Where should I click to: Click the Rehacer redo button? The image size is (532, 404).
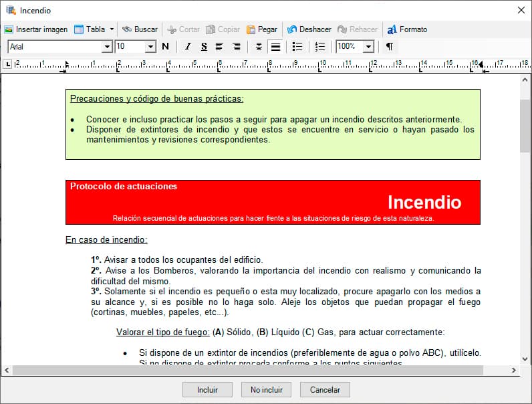(x=358, y=29)
